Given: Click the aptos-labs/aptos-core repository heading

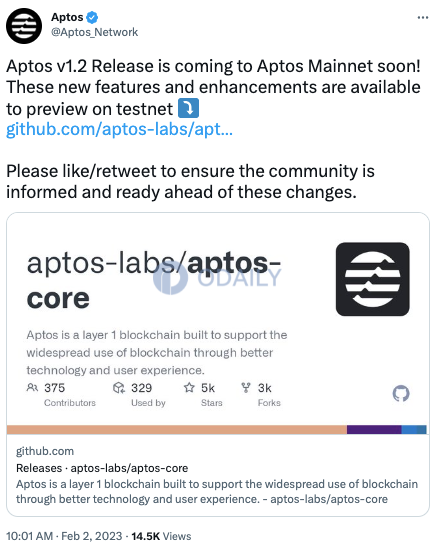Looking at the screenshot, I should coord(154,280).
